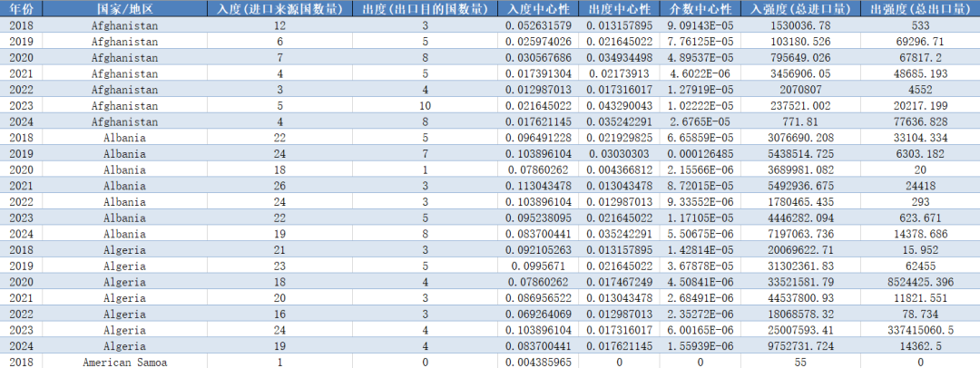
Task: Click the 3076690.208 cell
Action: coord(800,138)
